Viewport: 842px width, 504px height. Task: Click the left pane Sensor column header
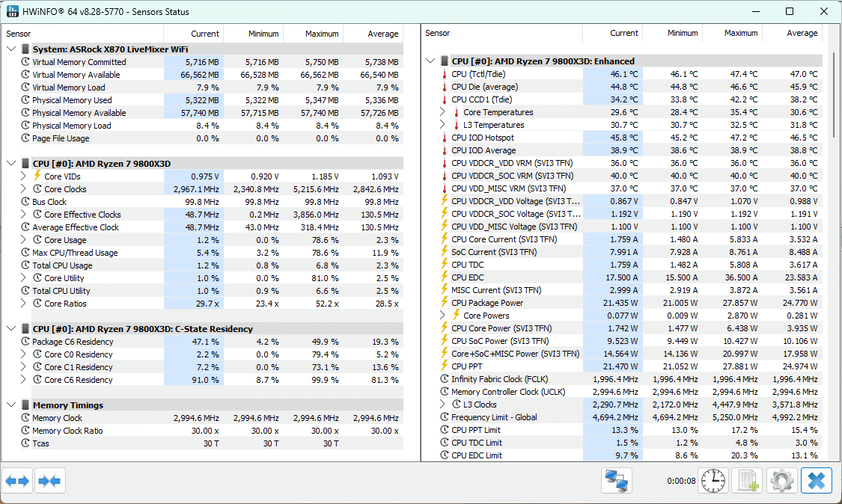[x=82, y=34]
